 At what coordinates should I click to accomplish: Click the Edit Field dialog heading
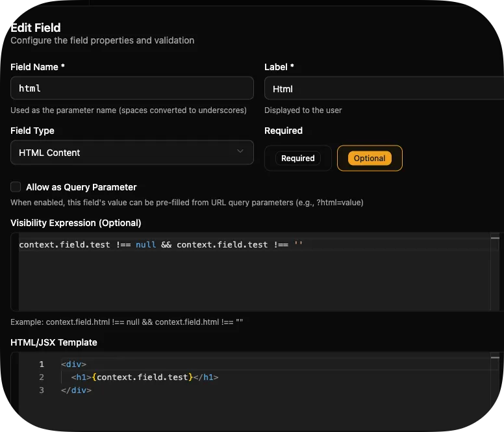coord(36,27)
